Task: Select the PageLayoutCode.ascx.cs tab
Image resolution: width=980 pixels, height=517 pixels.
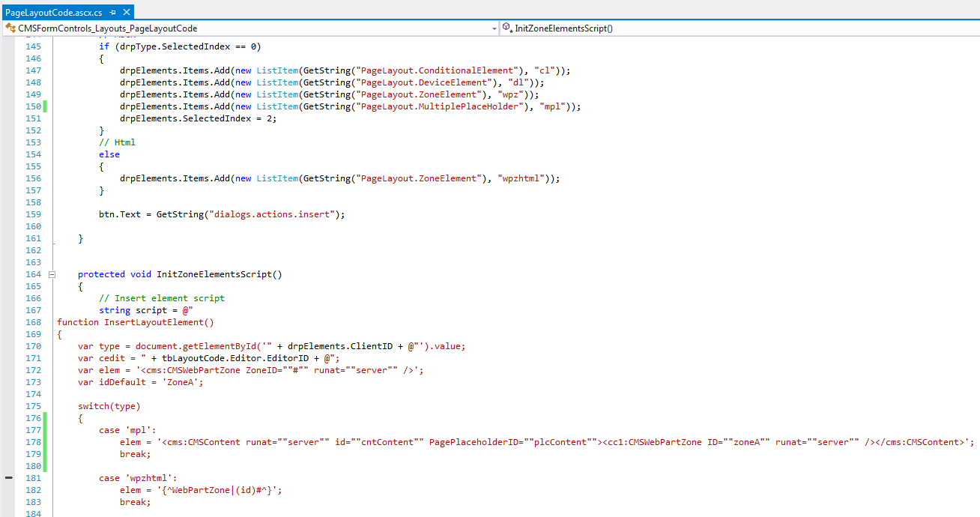Action: (x=52, y=13)
